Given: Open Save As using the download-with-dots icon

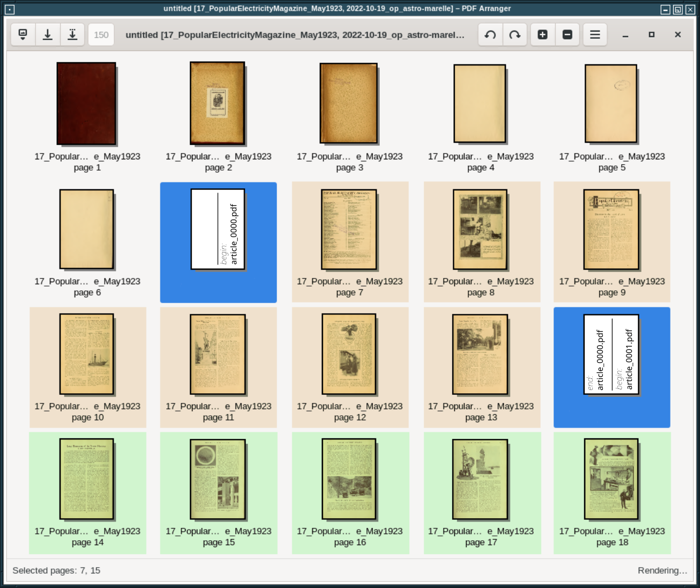Looking at the screenshot, I should tap(72, 34).
